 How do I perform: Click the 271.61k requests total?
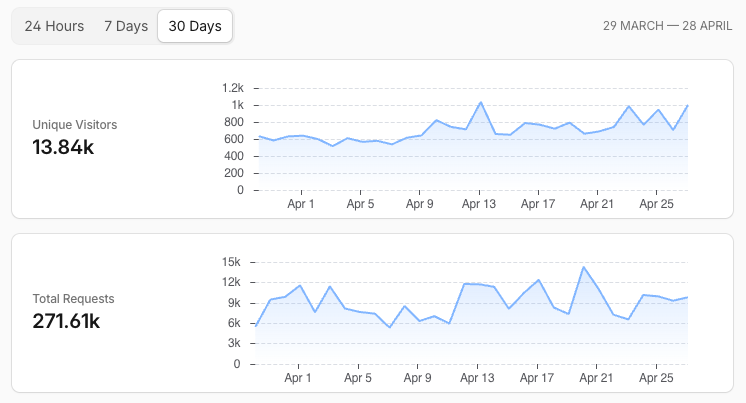(66, 321)
